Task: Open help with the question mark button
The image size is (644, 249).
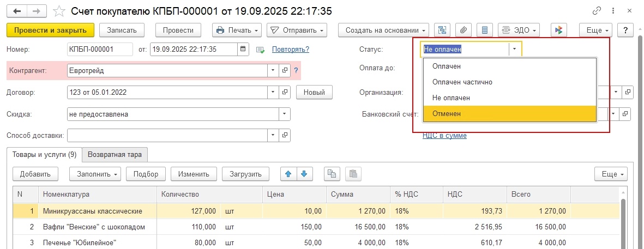Action: (x=625, y=30)
